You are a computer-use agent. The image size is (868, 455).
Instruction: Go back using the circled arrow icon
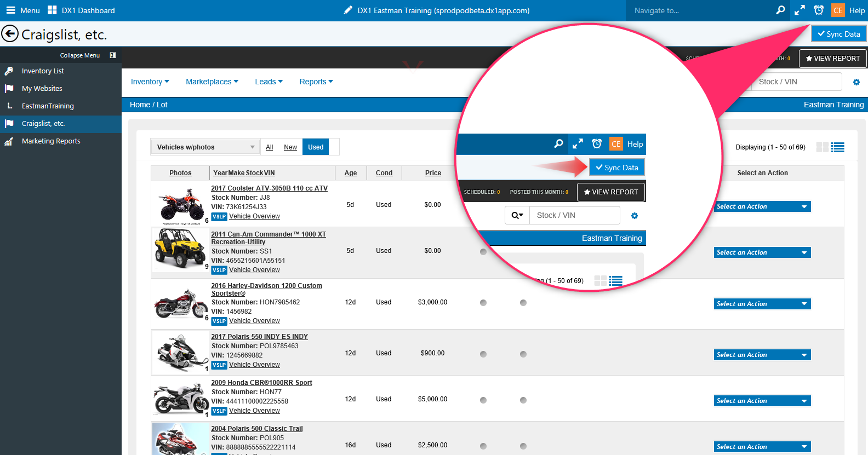tap(10, 34)
